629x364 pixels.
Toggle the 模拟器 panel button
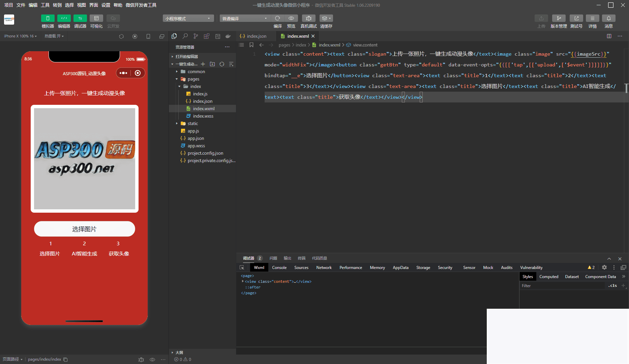tap(48, 18)
